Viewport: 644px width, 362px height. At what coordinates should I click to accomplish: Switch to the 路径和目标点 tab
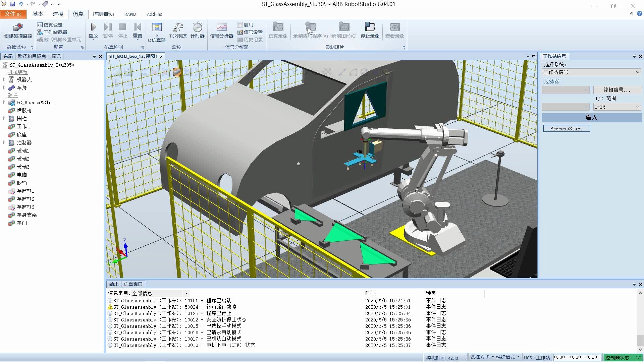pos(32,56)
